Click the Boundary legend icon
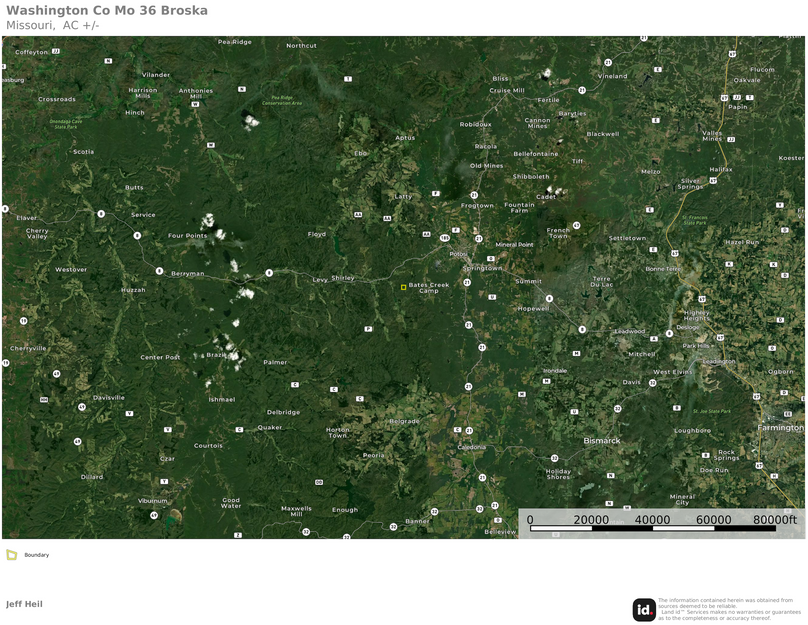The width and height of the screenshot is (808, 625). 12,555
